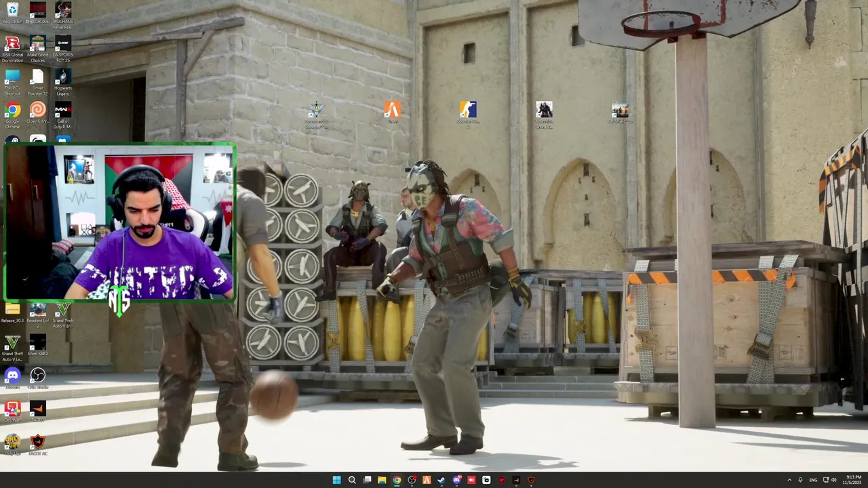Screen dimensions: 868x488
Task: Open the FACEIT desktop shortcut
Action: coord(38,411)
